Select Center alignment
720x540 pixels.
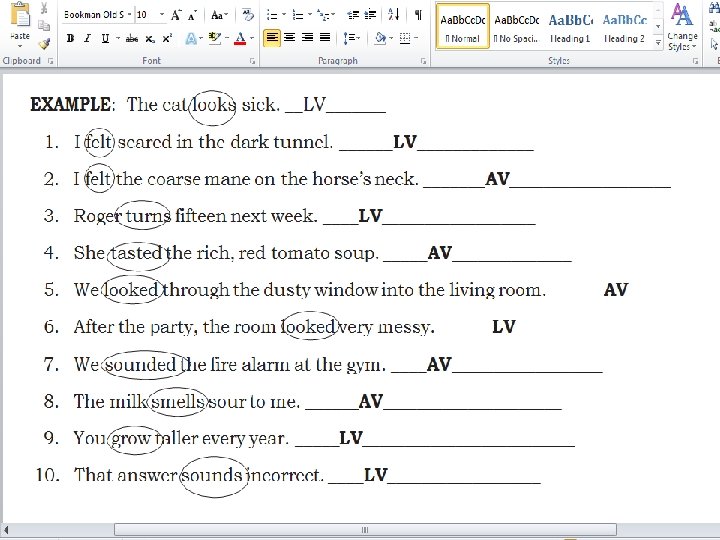point(289,38)
